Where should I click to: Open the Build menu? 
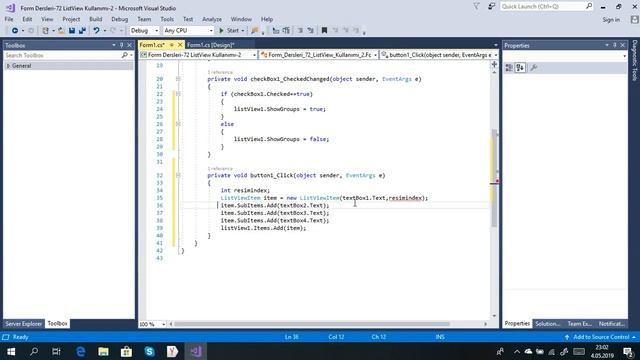pos(96,19)
